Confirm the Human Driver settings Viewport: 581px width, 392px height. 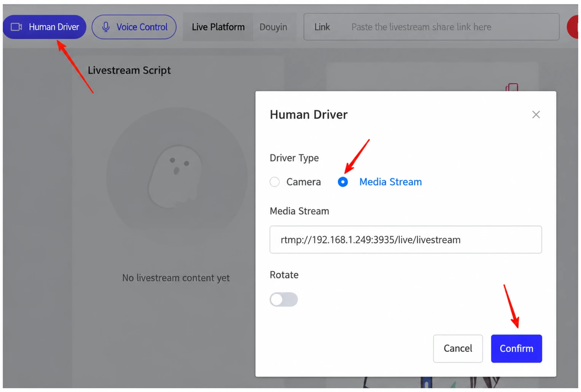[516, 349]
